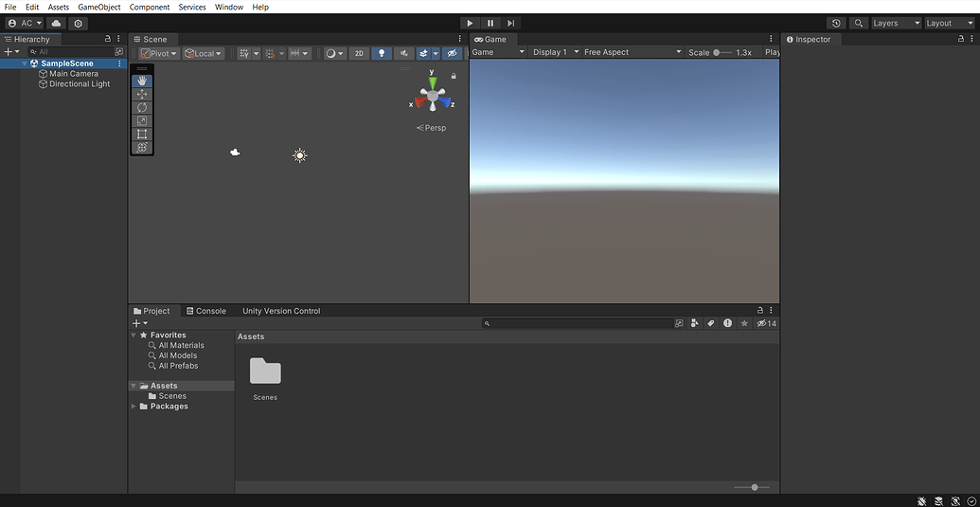Click the favorites star in Project toolbar
The width and height of the screenshot is (980, 507).
744,323
